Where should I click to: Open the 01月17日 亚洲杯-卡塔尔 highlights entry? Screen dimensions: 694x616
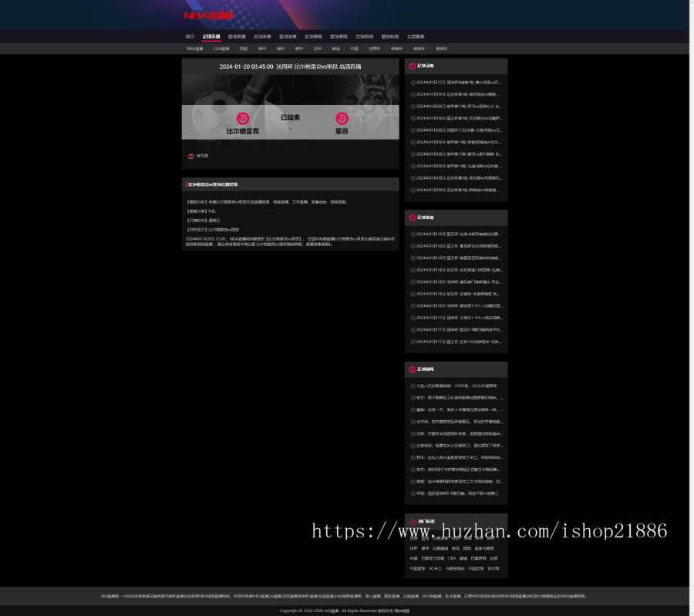click(460, 318)
